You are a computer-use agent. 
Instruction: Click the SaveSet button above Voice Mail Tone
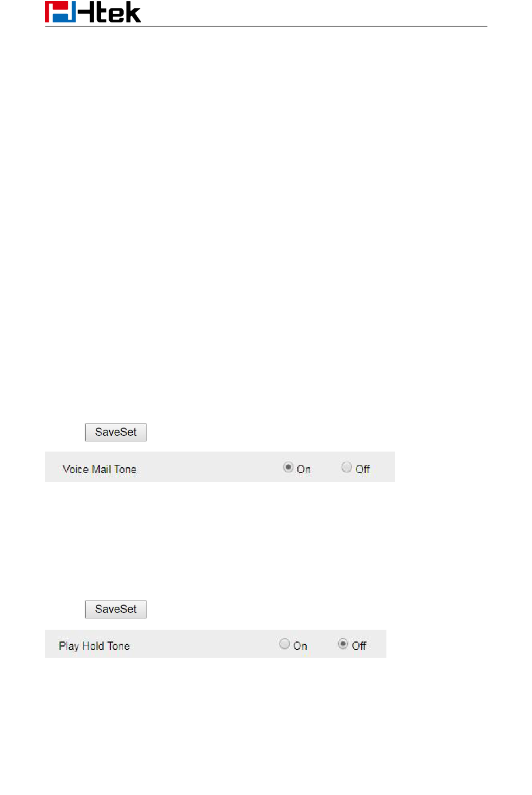coord(116,432)
